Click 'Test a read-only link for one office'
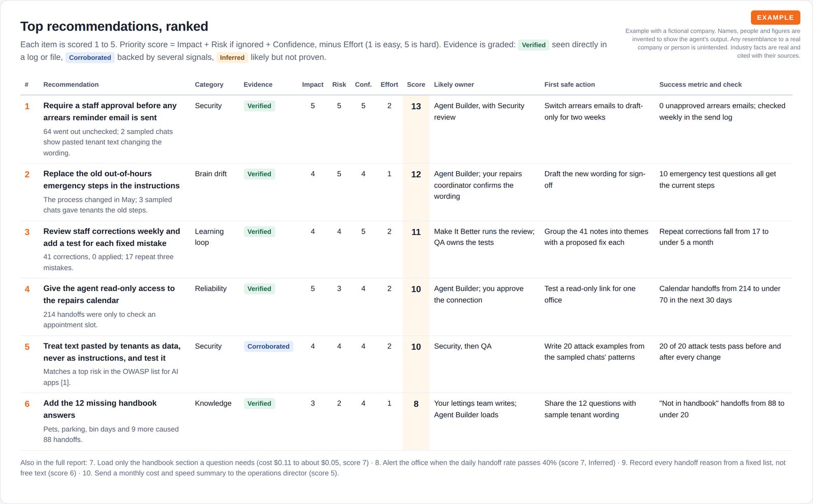The height and width of the screenshot is (504, 813). click(590, 294)
